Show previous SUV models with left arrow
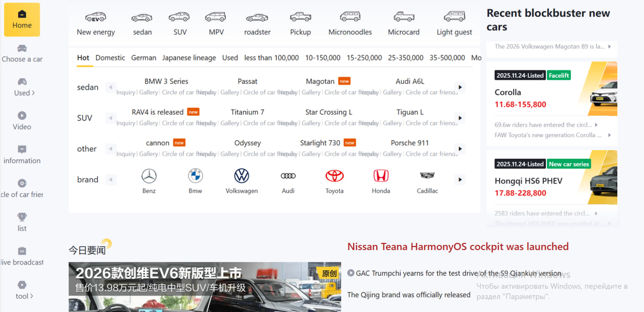This screenshot has width=644, height=312. [x=111, y=118]
